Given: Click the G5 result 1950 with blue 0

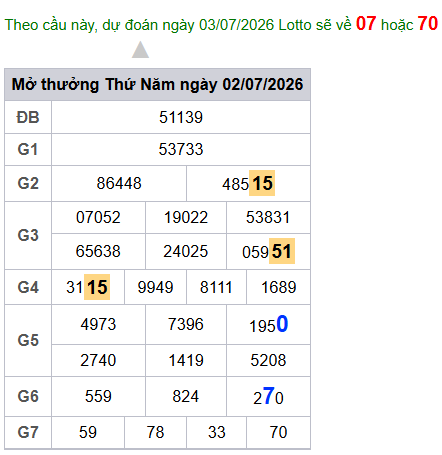Looking at the screenshot, I should point(268,324).
